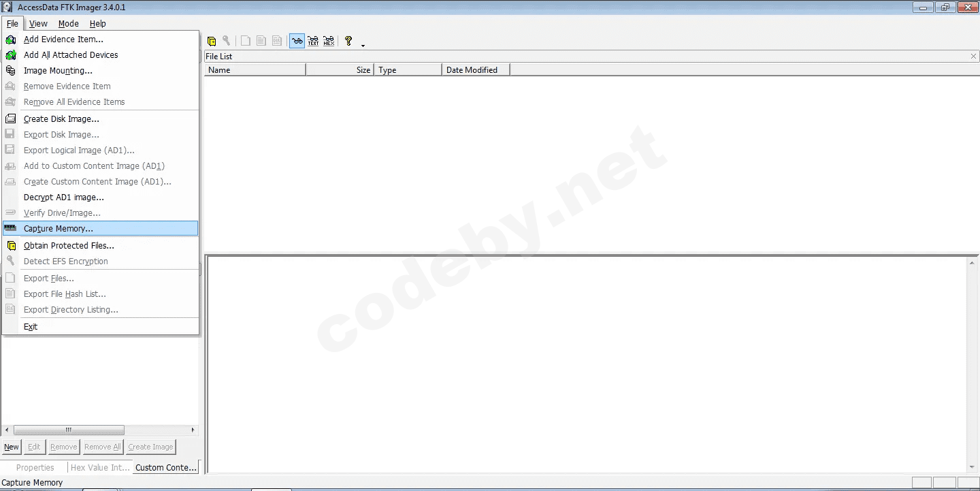Select Add All Attached Devices
Image resolution: width=980 pixels, height=491 pixels.
100,55
